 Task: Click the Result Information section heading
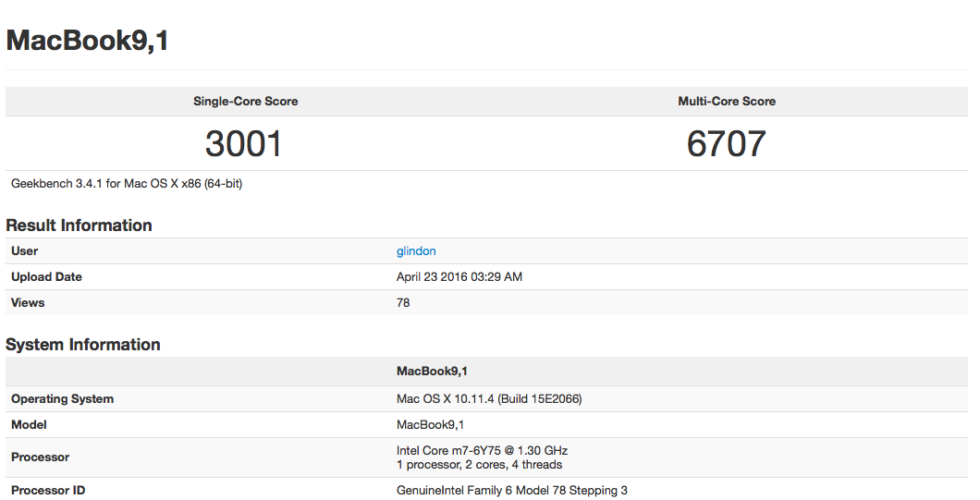tap(79, 225)
